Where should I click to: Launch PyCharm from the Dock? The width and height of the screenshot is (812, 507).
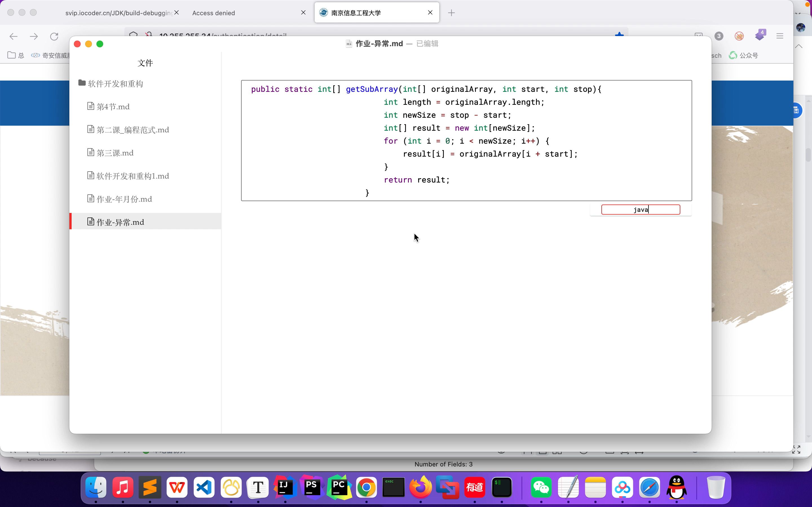[339, 487]
